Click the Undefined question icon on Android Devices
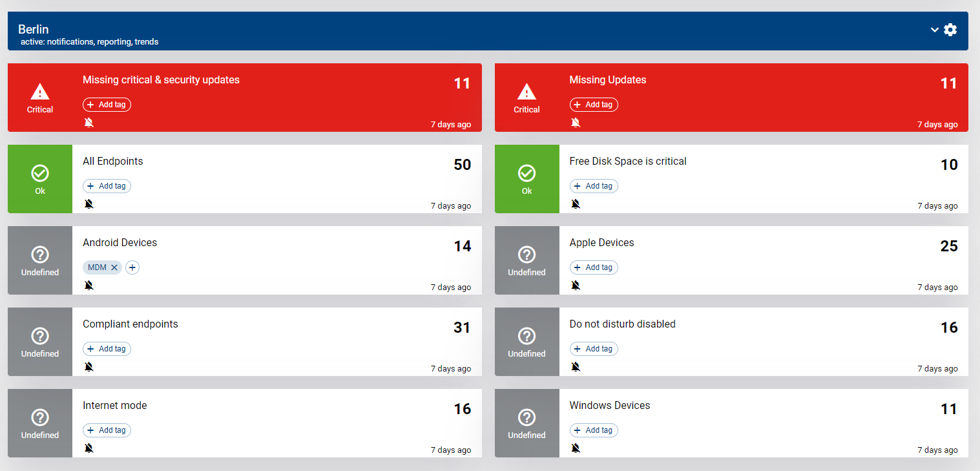Viewport: 980px width, 471px height. (40, 254)
